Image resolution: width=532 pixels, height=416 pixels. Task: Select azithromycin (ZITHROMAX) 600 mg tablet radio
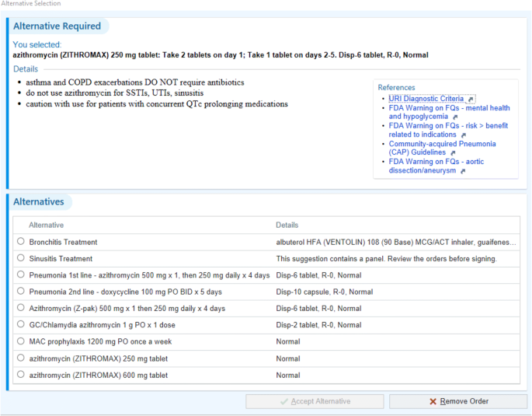coord(21,375)
